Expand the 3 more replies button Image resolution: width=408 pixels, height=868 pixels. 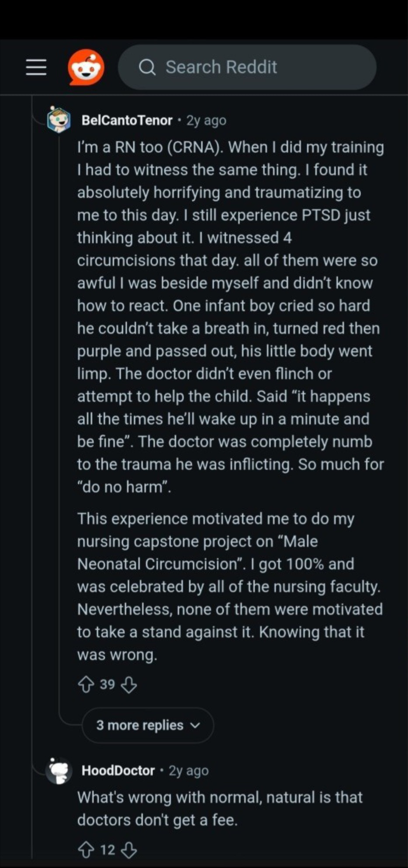(141, 725)
